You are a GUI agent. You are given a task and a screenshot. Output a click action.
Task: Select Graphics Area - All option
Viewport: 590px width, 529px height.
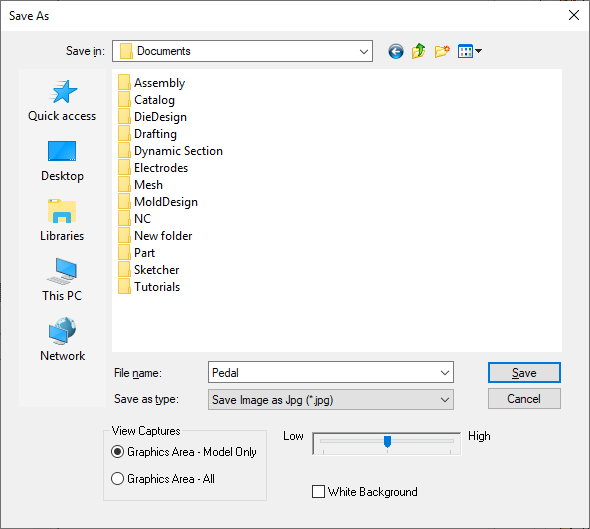[x=163, y=479]
